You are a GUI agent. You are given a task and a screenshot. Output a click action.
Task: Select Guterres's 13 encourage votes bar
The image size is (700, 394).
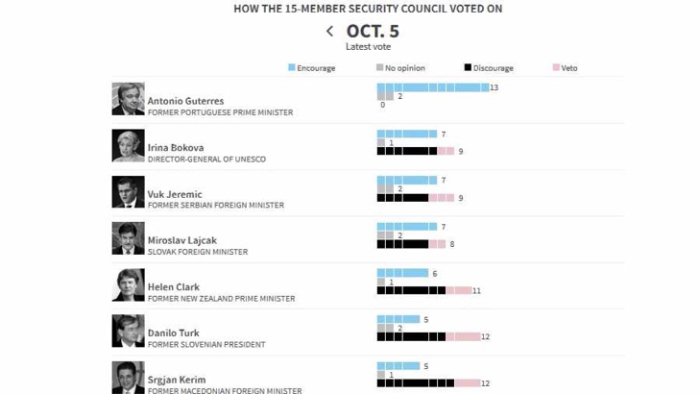(x=433, y=87)
